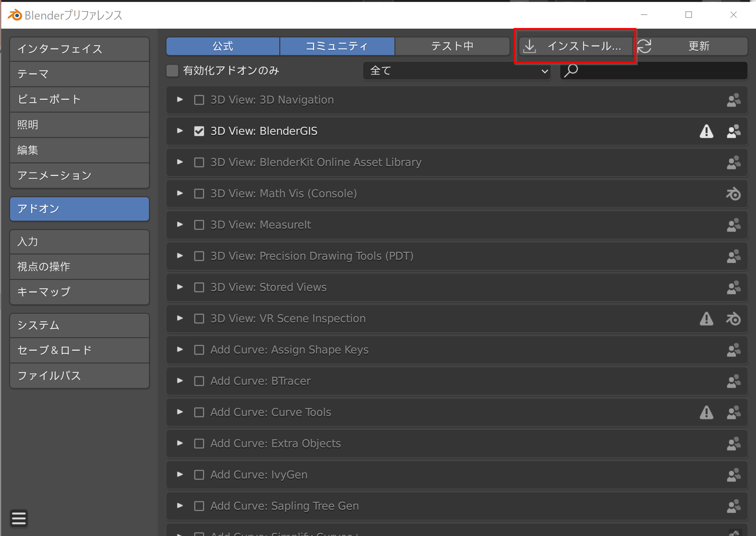Enable VR Scene Inspection checkbox

tap(199, 319)
